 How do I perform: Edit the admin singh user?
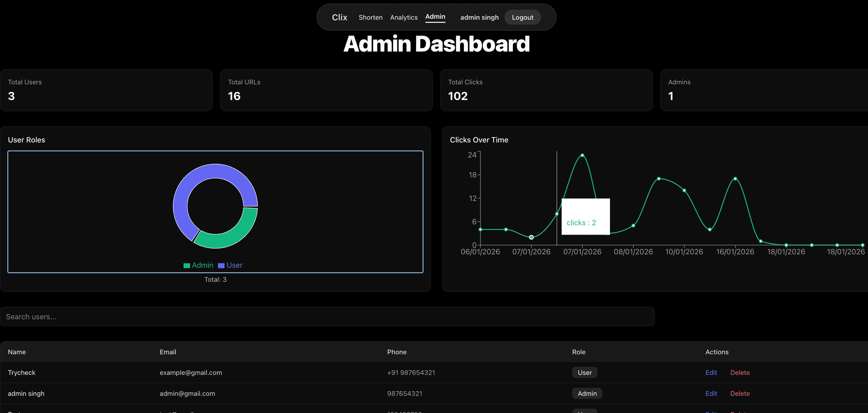[711, 394]
